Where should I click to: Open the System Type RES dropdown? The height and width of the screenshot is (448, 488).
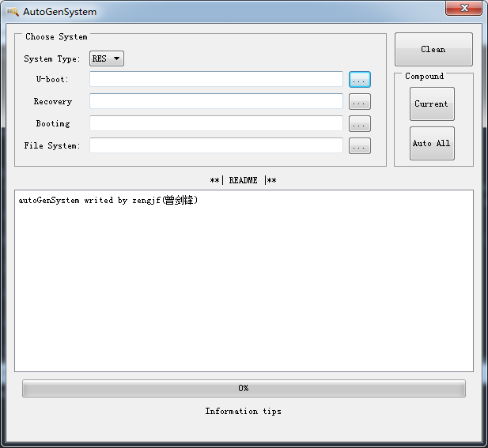click(x=107, y=58)
